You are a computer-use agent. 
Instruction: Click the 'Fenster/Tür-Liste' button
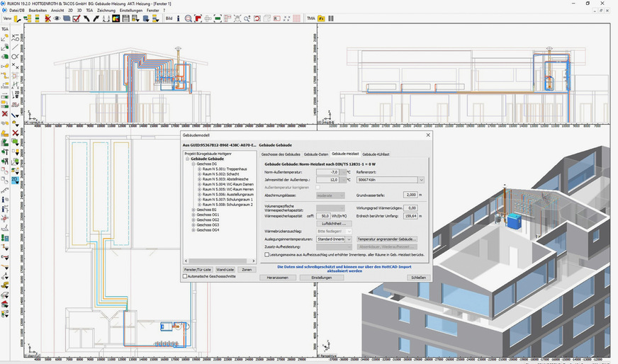198,270
